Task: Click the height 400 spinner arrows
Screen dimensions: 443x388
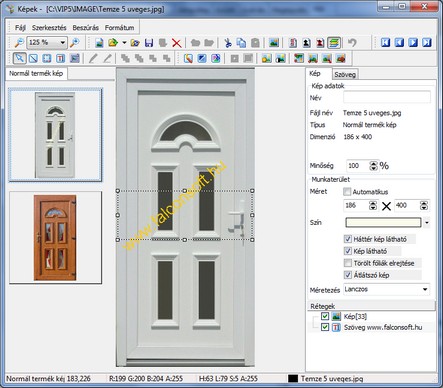Action: coord(424,205)
